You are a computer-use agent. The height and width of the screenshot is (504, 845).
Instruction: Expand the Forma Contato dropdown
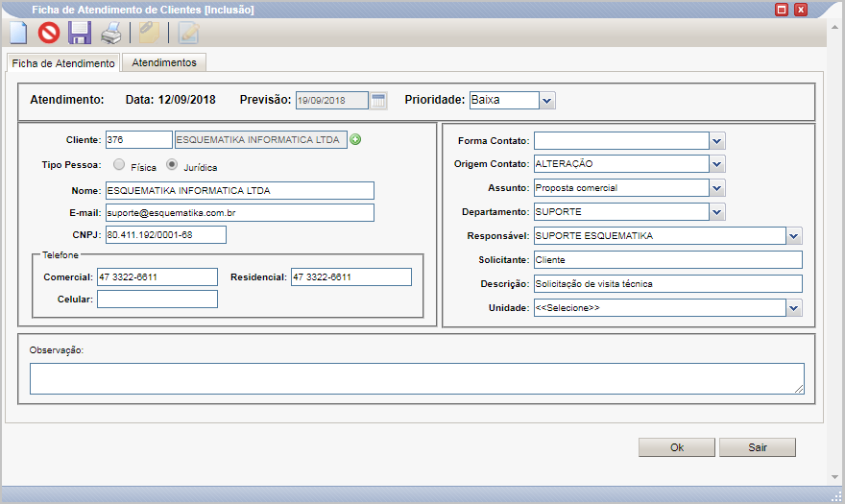[x=716, y=141]
